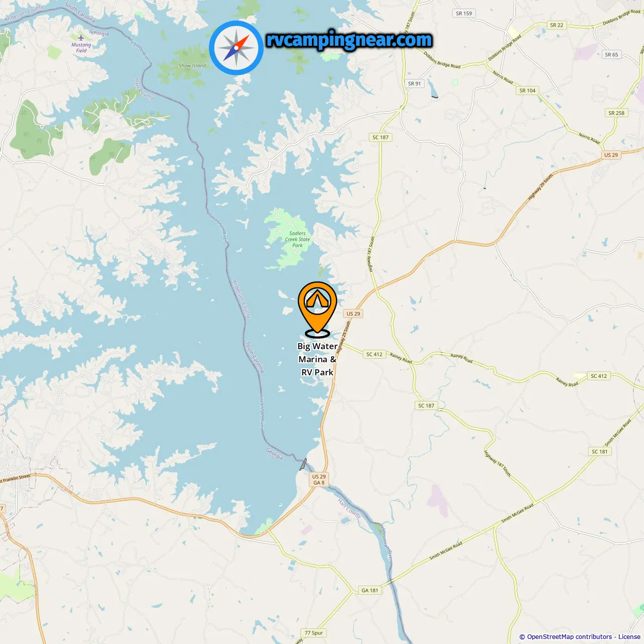The image size is (644, 644).
Task: Click the Big Water Marina & RV Park label
Action: (317, 359)
